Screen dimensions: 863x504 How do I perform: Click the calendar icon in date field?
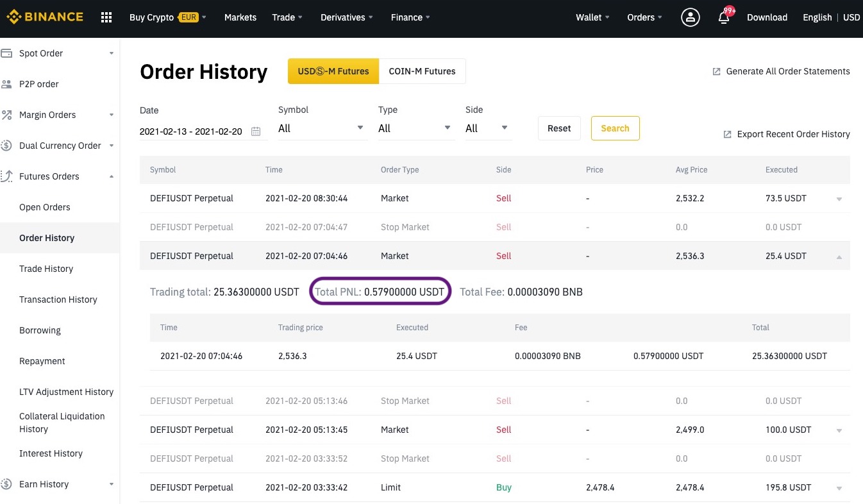point(256,131)
